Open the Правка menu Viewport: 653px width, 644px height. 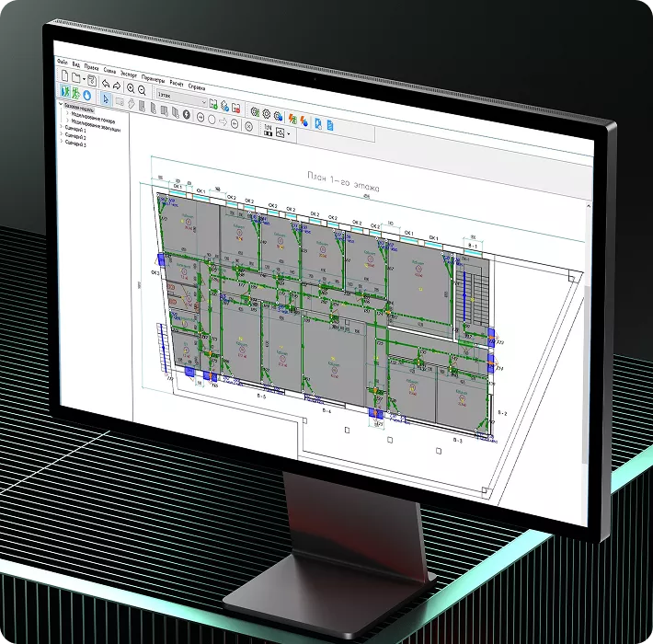91,68
